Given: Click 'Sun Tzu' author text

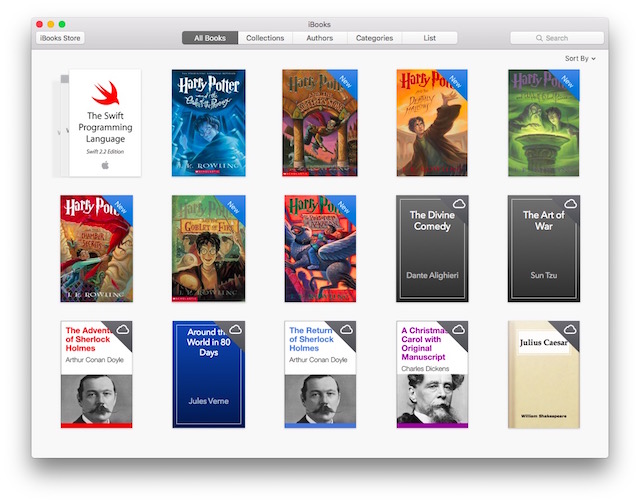Looking at the screenshot, I should click(544, 275).
